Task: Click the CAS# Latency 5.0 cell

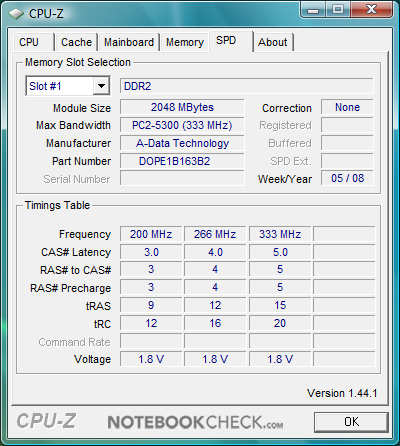Action: point(280,252)
